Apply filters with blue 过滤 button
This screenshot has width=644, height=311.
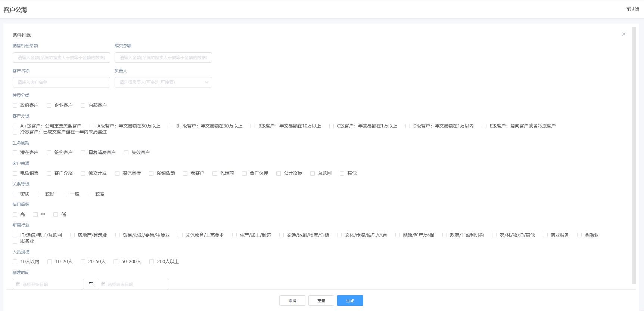(350, 301)
